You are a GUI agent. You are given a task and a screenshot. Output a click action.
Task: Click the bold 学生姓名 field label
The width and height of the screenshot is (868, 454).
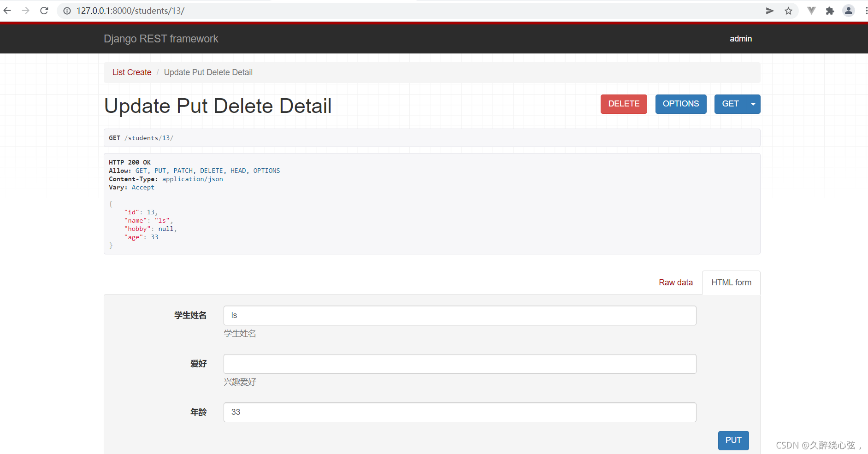190,315
